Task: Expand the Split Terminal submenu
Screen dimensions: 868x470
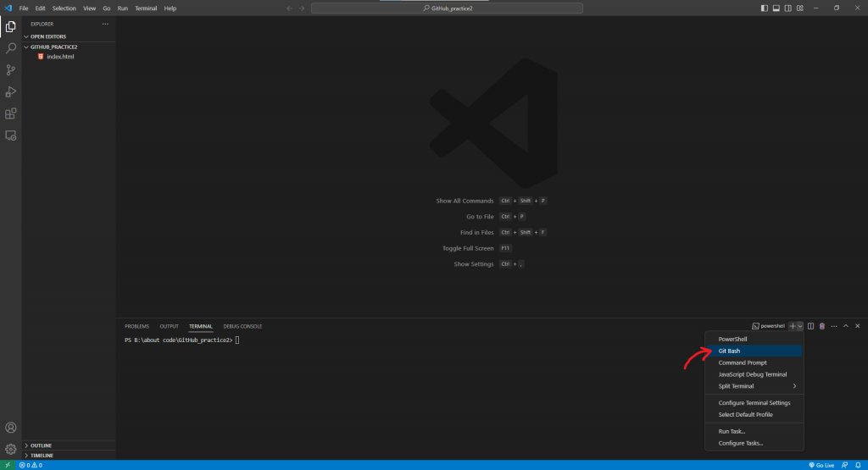Action: tap(754, 386)
